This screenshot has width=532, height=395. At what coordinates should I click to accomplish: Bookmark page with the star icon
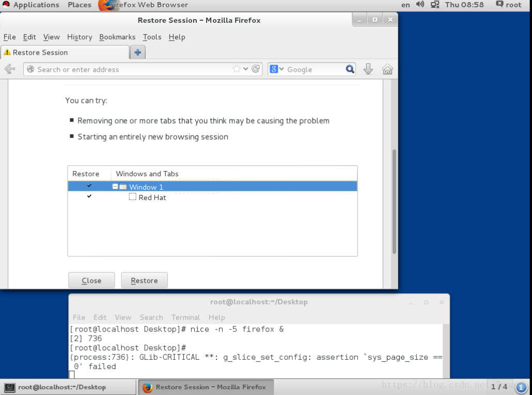point(237,69)
